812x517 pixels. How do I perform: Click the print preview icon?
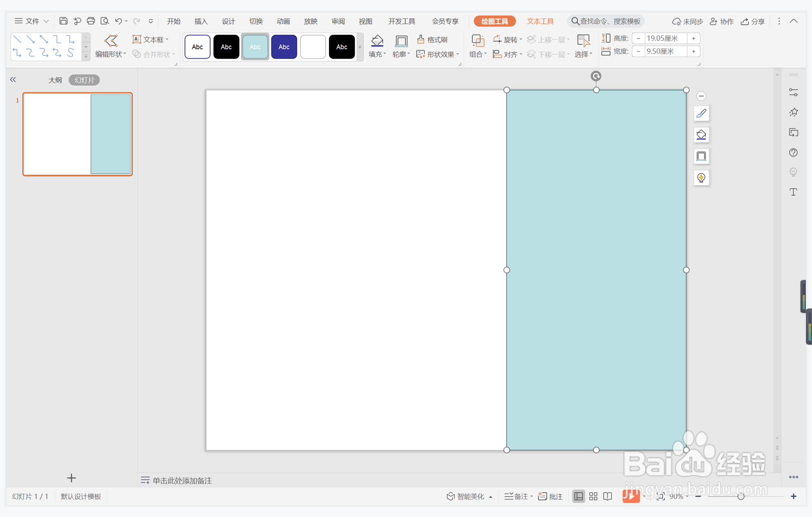click(105, 21)
